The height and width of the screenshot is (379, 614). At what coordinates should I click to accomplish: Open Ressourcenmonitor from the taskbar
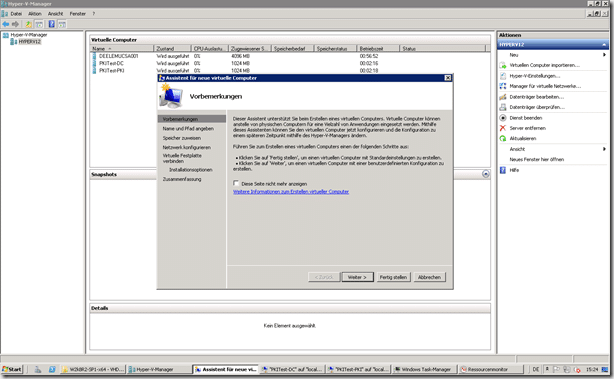click(491, 369)
